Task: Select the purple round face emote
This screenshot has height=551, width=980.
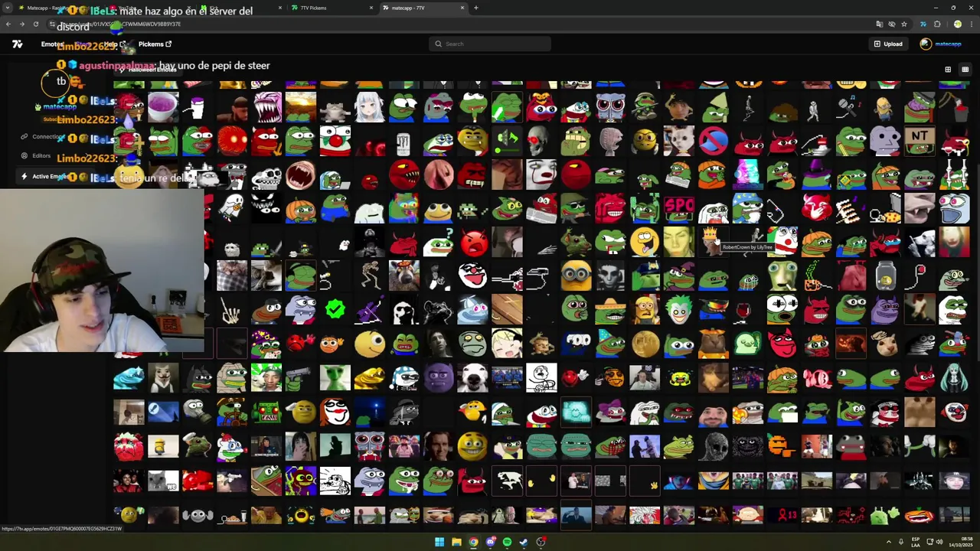Action: (438, 377)
